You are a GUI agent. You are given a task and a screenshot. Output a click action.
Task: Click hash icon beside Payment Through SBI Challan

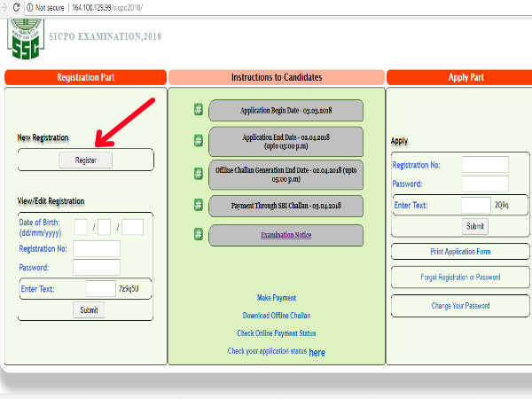pos(199,205)
